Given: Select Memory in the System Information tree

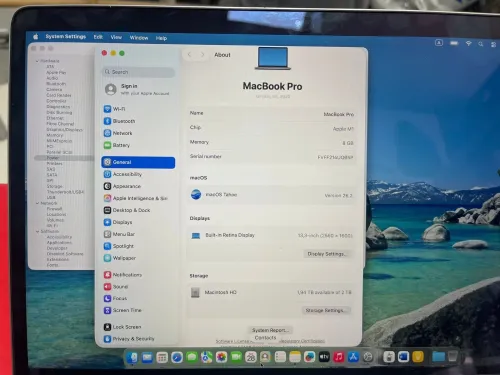Looking at the screenshot, I should pos(55,135).
